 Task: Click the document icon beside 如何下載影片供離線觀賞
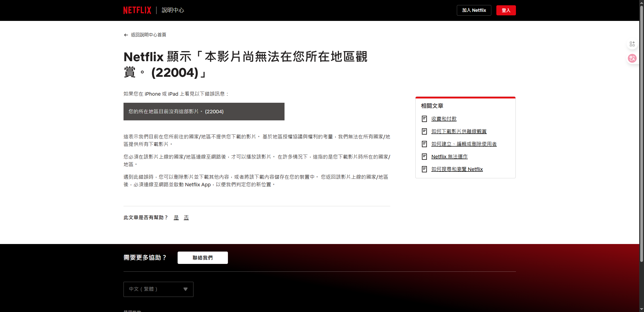[424, 131]
